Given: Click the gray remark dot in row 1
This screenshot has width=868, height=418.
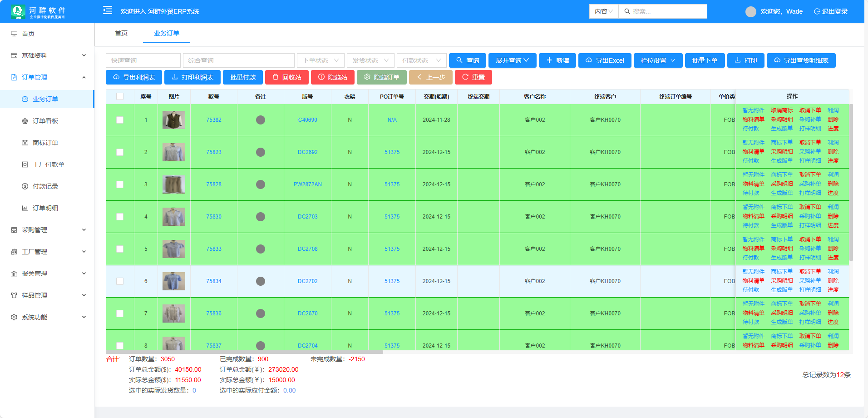Looking at the screenshot, I should click(x=261, y=120).
